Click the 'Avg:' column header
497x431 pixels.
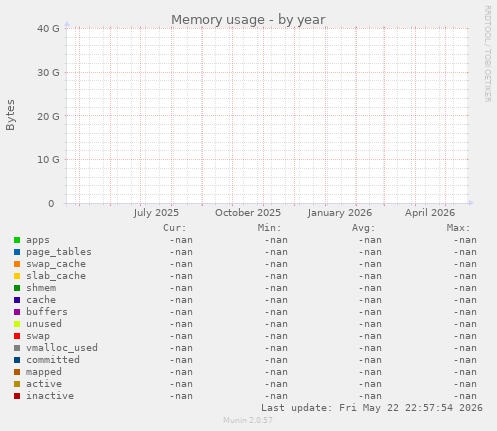click(363, 228)
